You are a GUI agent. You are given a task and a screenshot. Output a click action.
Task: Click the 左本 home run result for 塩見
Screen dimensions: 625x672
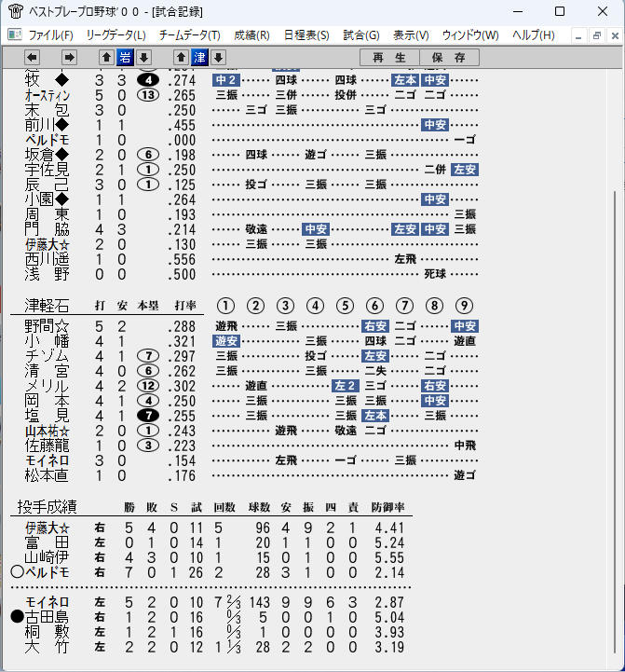[375, 416]
